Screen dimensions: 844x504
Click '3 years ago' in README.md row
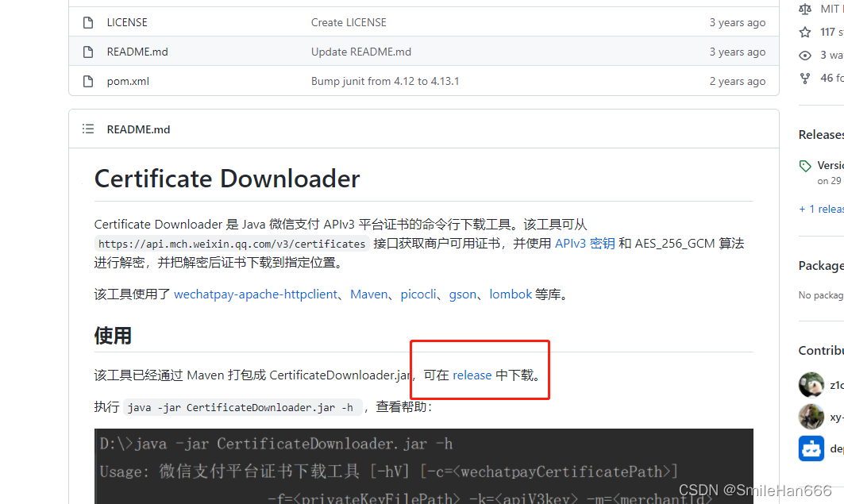(x=738, y=52)
